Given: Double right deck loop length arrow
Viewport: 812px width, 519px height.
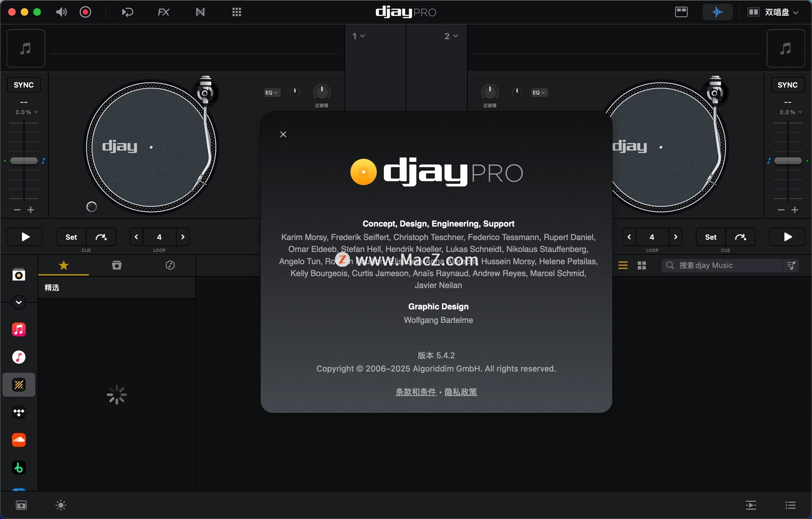Looking at the screenshot, I should (675, 237).
